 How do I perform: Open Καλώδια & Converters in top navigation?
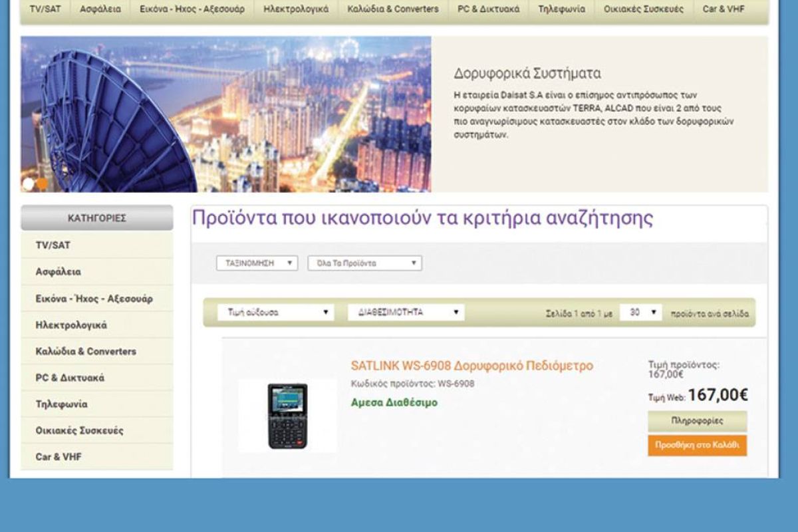pos(392,9)
